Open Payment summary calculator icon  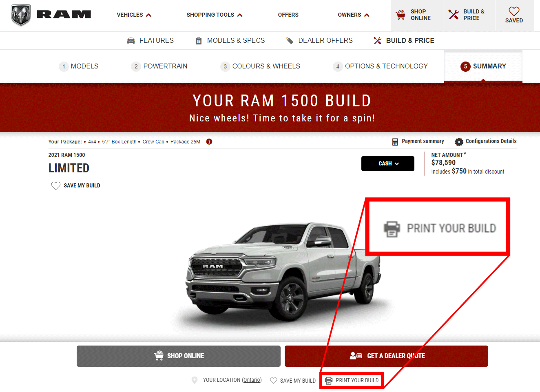pos(395,142)
